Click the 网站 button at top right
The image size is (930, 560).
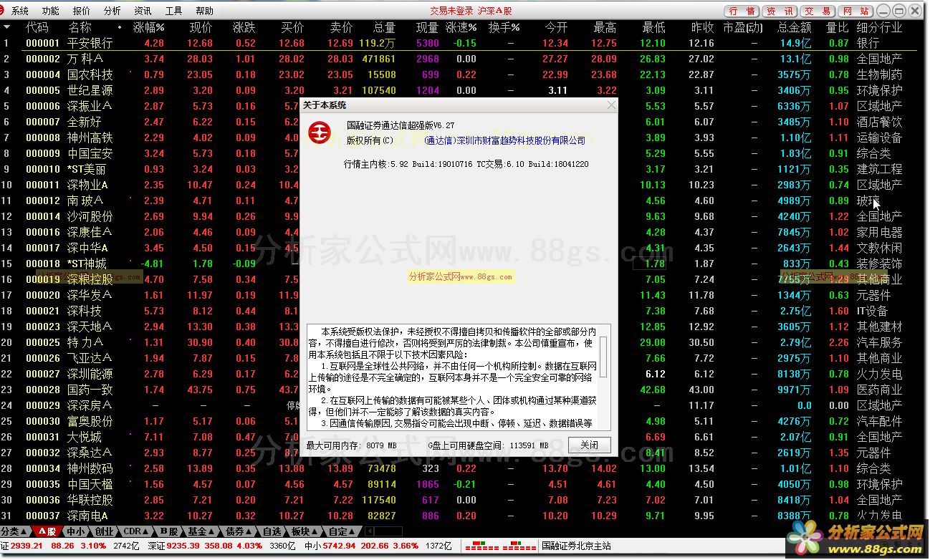855,11
